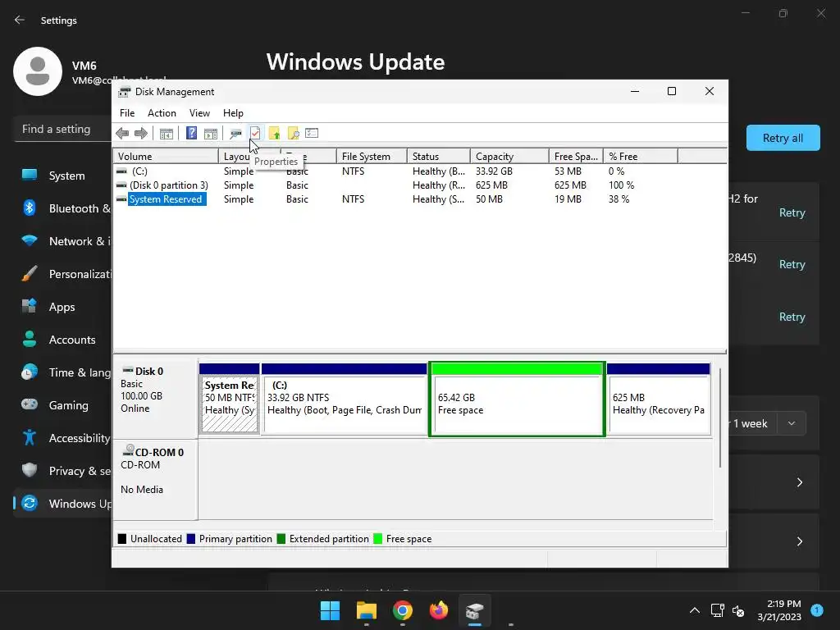Click the VM6 user avatar in Settings
This screenshot has width=840, height=630.
38,71
